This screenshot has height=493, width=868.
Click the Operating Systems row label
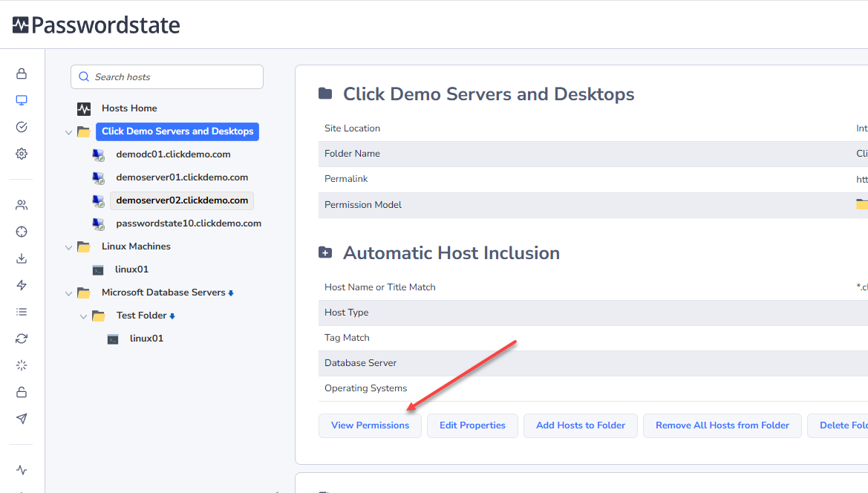366,388
